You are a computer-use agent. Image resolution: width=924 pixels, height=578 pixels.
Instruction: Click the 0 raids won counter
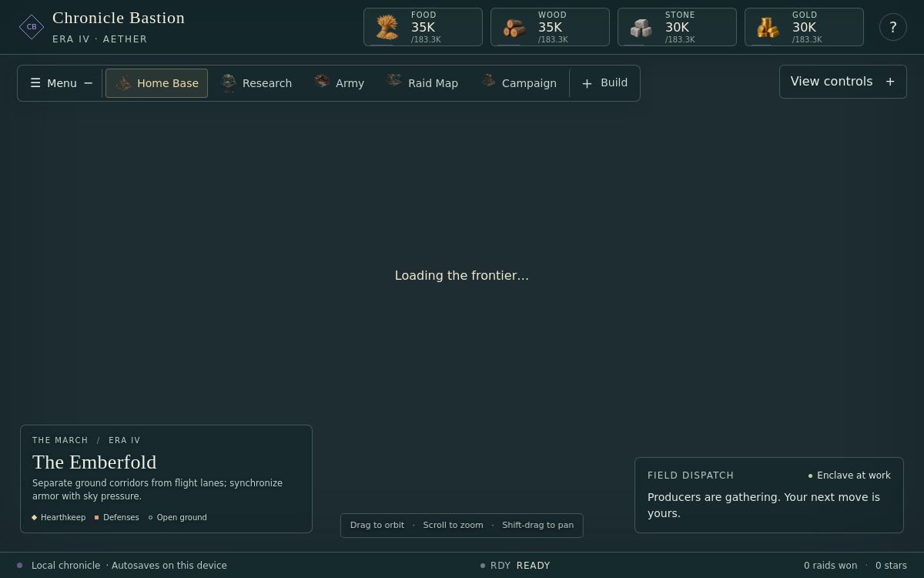[x=830, y=566]
